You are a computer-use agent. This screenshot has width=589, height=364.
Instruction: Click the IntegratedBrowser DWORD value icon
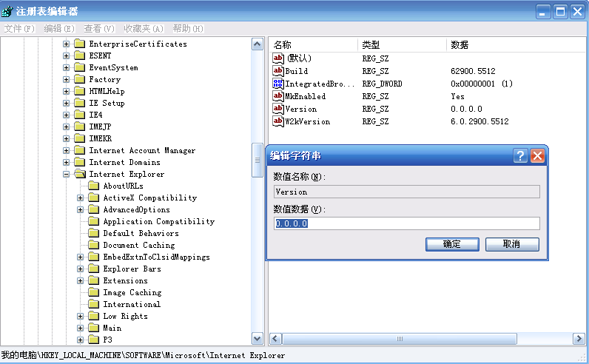pos(278,84)
